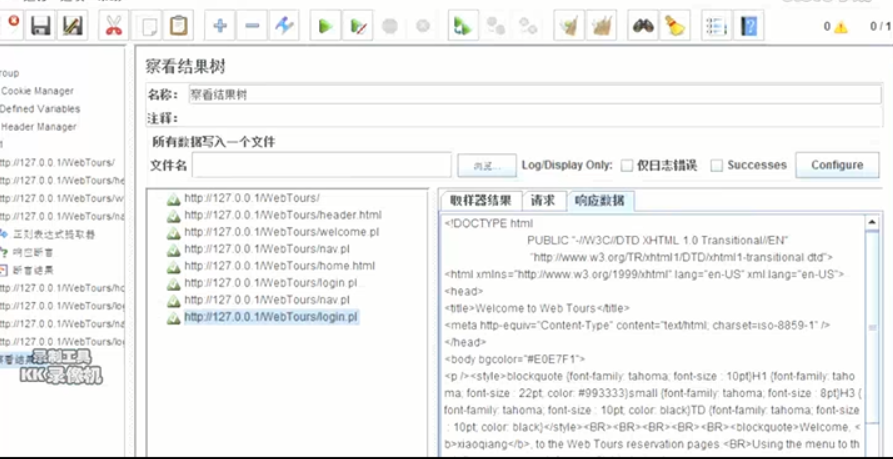The width and height of the screenshot is (893, 459).
Task: Paste using the clipboard icon
Action: tap(178, 26)
